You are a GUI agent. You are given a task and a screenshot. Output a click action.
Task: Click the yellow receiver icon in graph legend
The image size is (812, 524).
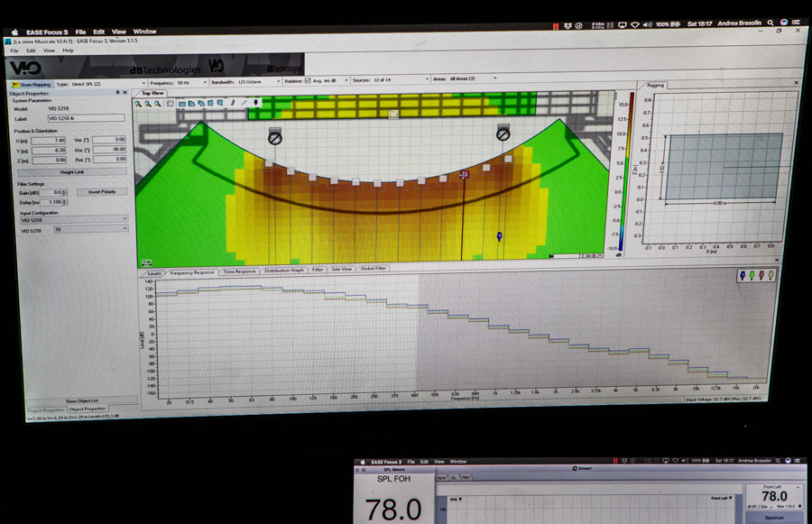[770, 275]
